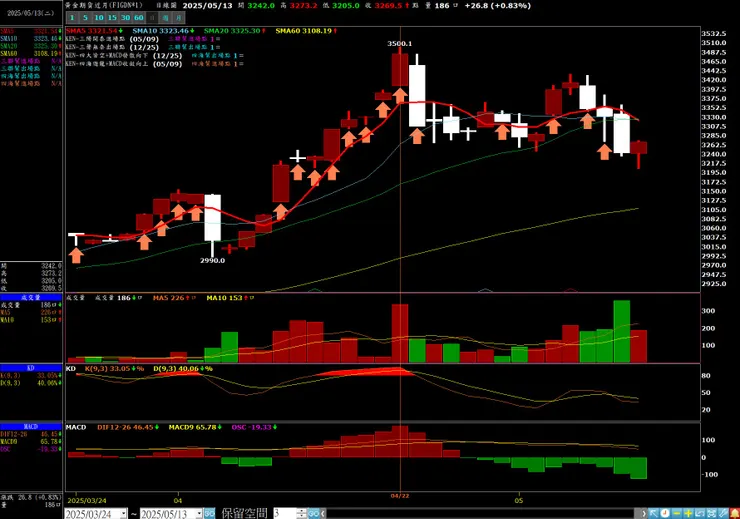Click the undo curved-arrow icon

pyautogui.click(x=700, y=513)
